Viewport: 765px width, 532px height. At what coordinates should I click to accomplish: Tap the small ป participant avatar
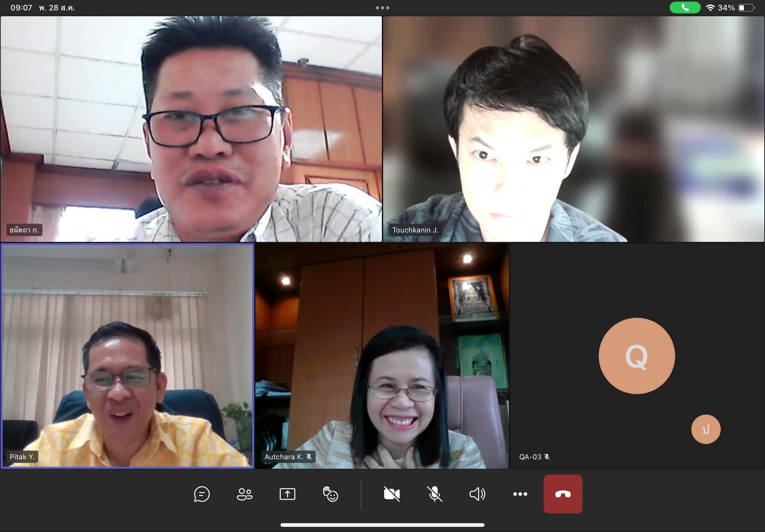coord(706,429)
